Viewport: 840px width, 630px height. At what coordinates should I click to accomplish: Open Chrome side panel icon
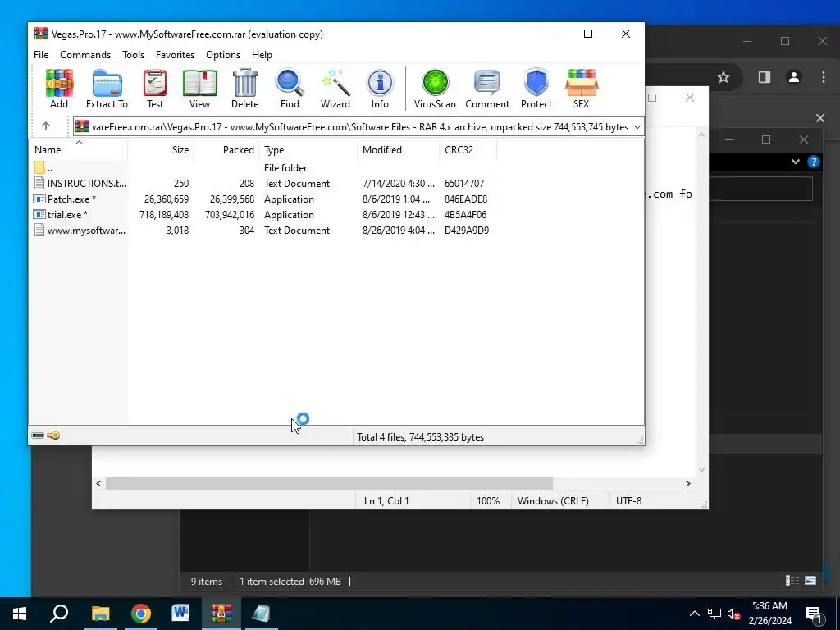(x=765, y=77)
